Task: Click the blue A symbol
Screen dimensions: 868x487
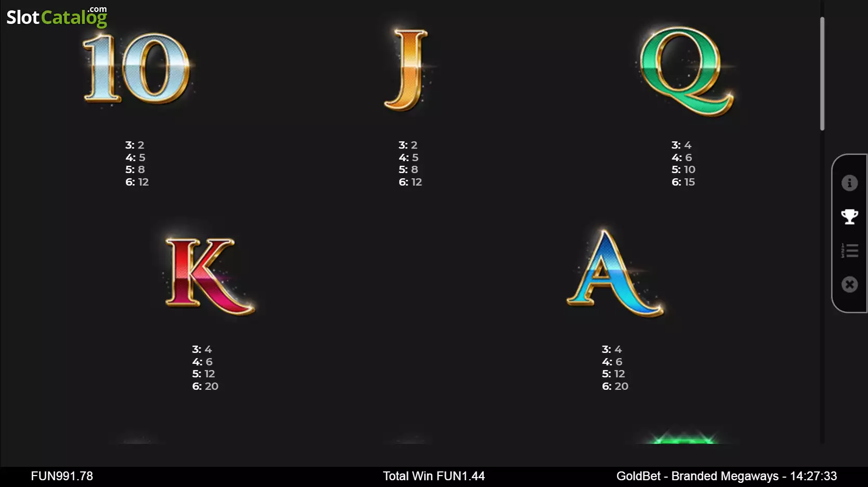Action: pos(614,273)
